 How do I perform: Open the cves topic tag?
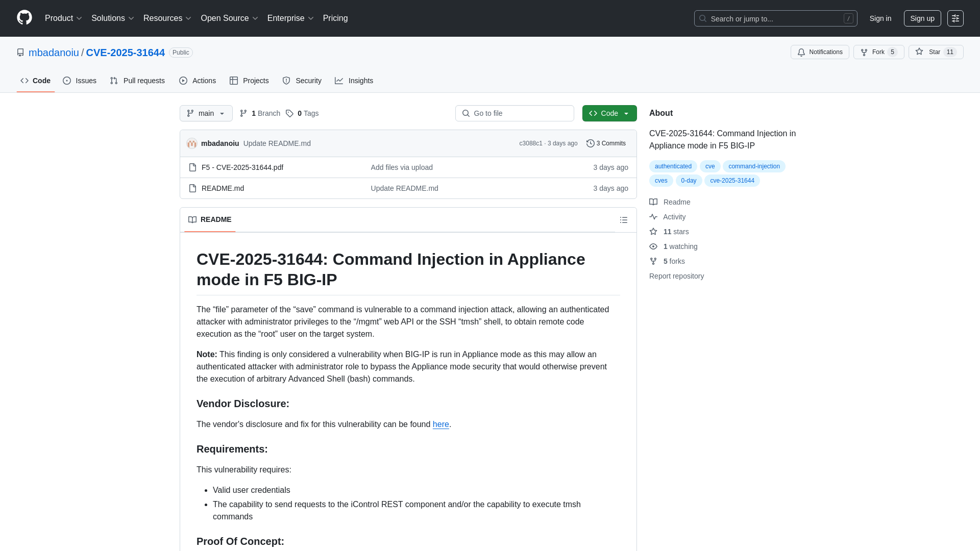pyautogui.click(x=661, y=181)
